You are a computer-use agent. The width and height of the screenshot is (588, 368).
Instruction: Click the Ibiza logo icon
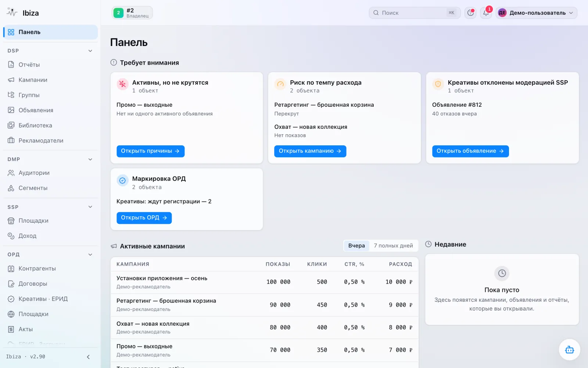tap(12, 13)
